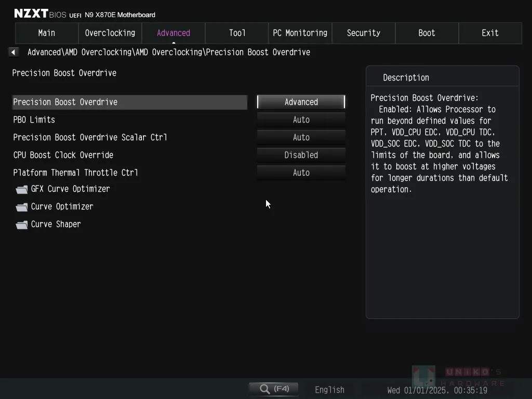Select the PBO Limits setting label

(34, 120)
